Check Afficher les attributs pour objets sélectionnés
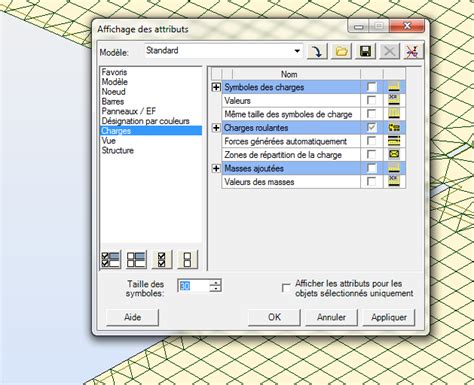The width and height of the screenshot is (474, 385). click(286, 288)
